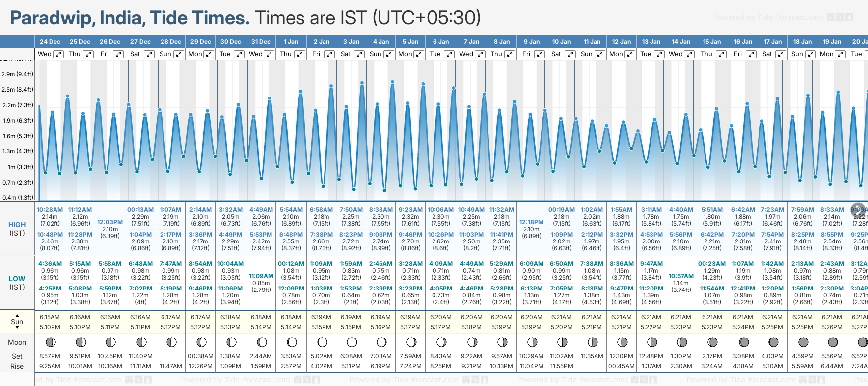Click moon phase icon under 24 Dec
Image resolution: width=868 pixels, height=386 pixels.
[50, 342]
